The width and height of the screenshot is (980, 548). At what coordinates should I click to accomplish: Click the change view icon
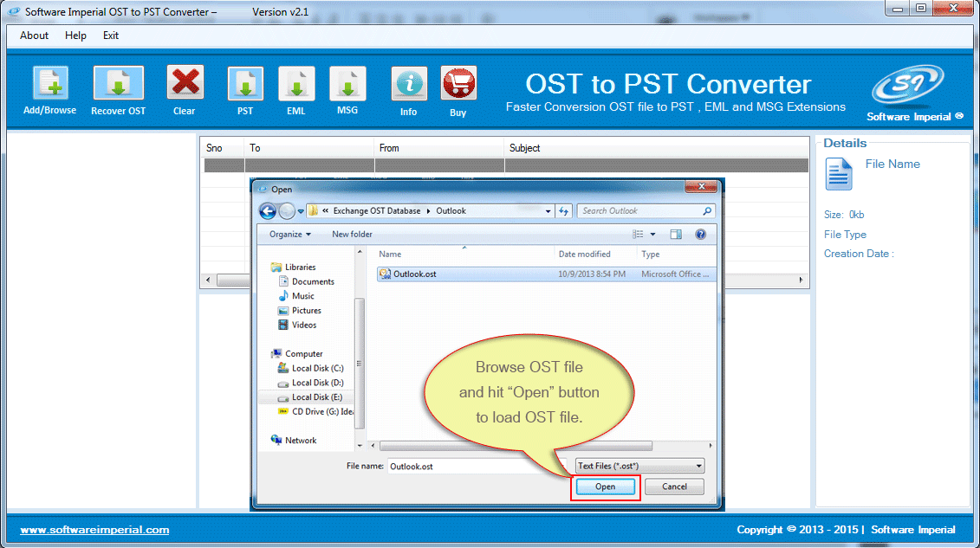[x=638, y=234]
